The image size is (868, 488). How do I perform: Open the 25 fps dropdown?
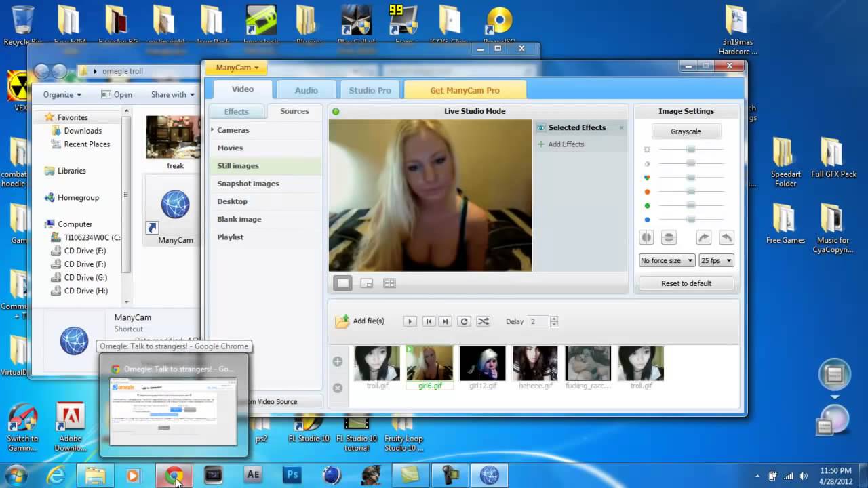pyautogui.click(x=717, y=260)
